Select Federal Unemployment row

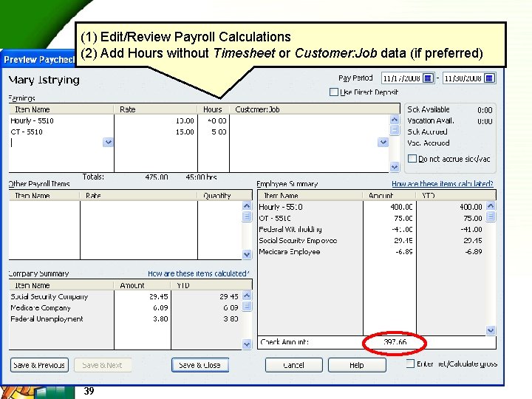pos(126,319)
